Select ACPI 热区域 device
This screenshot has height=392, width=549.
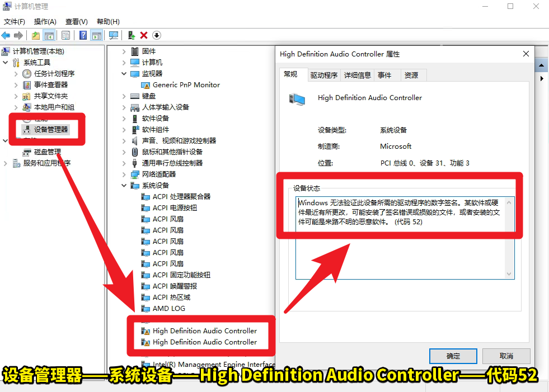tap(171, 297)
